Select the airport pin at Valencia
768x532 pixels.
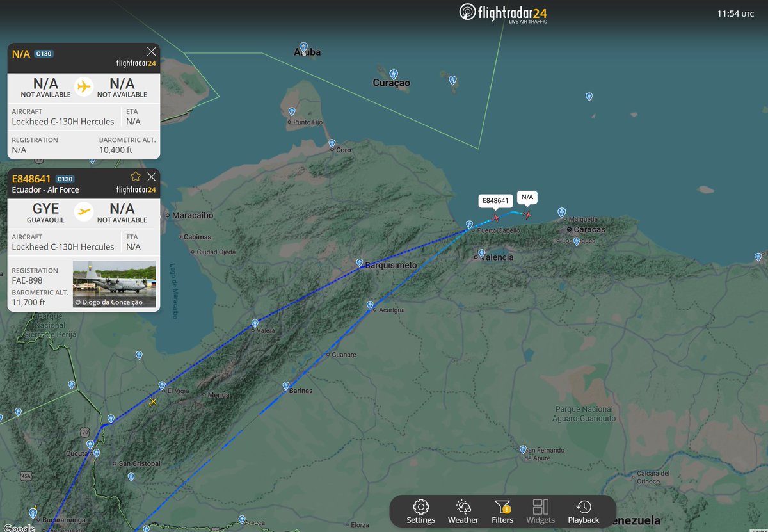[481, 253]
